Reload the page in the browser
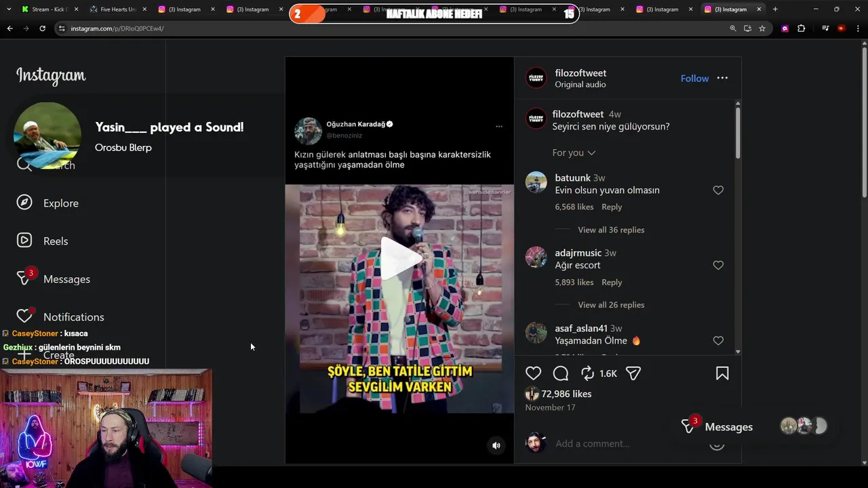This screenshot has height=488, width=868. [x=42, y=28]
